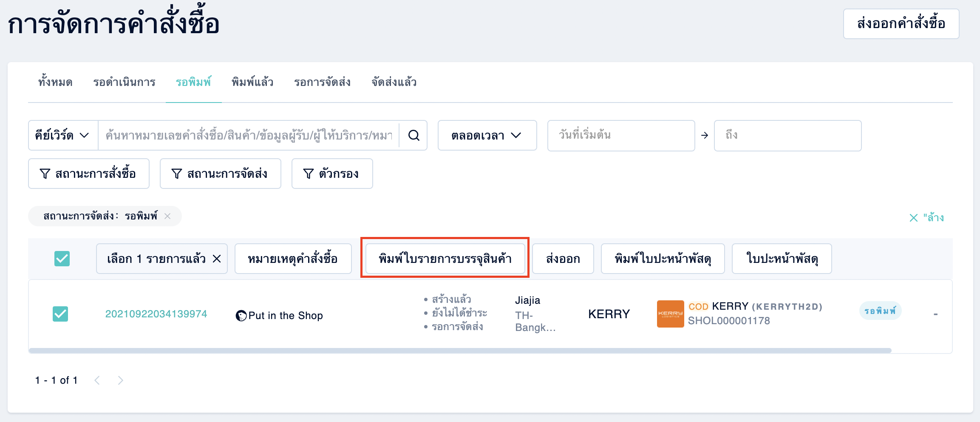Screen dimensions: 980x422
Task: Switch to the รอการจัดส่ง tab
Action: point(322,82)
